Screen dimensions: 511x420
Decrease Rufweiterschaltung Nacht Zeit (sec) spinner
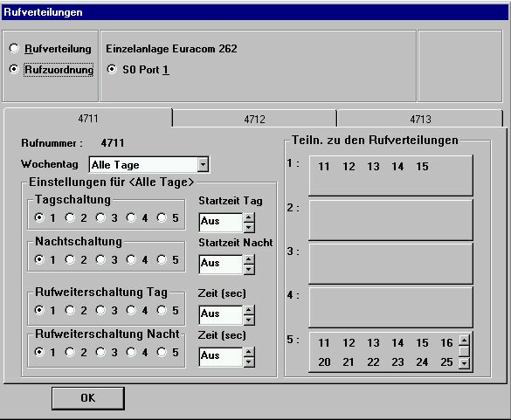click(x=249, y=361)
